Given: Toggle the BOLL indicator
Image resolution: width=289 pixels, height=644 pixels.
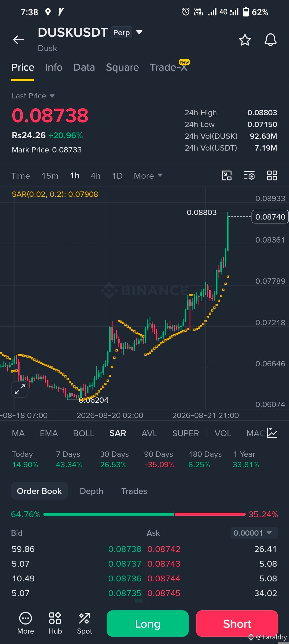Looking at the screenshot, I should click(83, 433).
